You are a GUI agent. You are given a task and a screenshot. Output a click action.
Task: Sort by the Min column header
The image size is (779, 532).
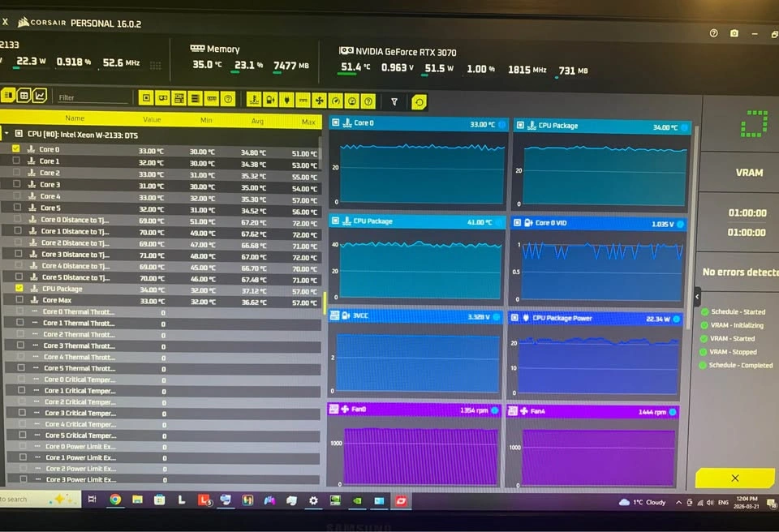pyautogui.click(x=206, y=120)
